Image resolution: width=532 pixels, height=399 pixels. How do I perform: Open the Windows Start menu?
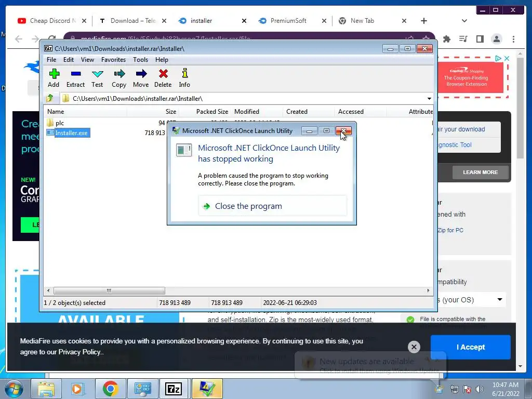[14, 389]
